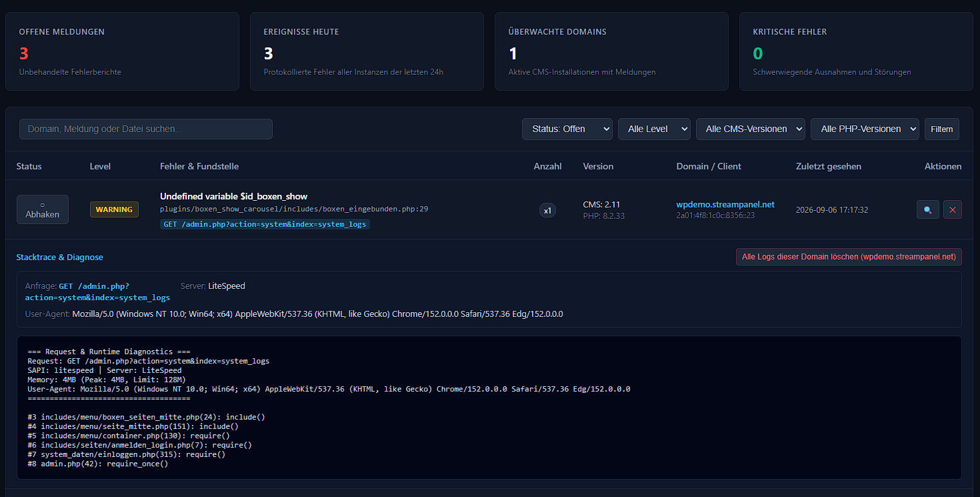The height and width of the screenshot is (497, 980).
Task: Select the Ereignisse Heute card
Action: 367,51
